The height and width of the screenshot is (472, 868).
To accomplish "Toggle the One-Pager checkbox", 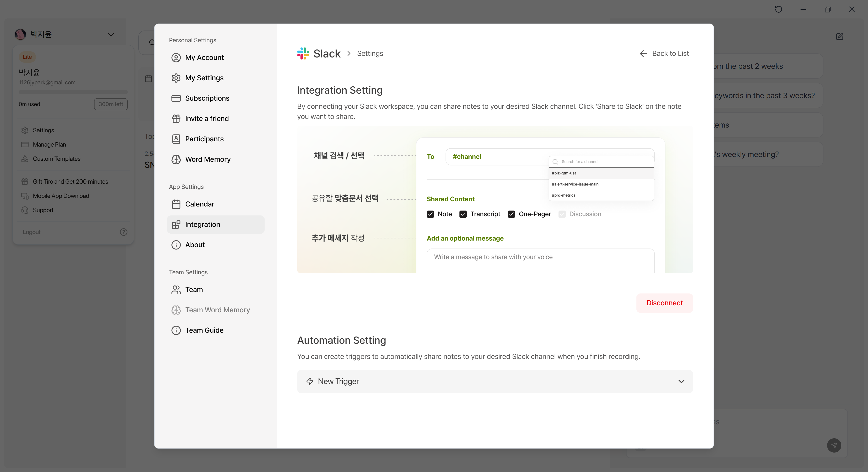I will tap(511, 214).
